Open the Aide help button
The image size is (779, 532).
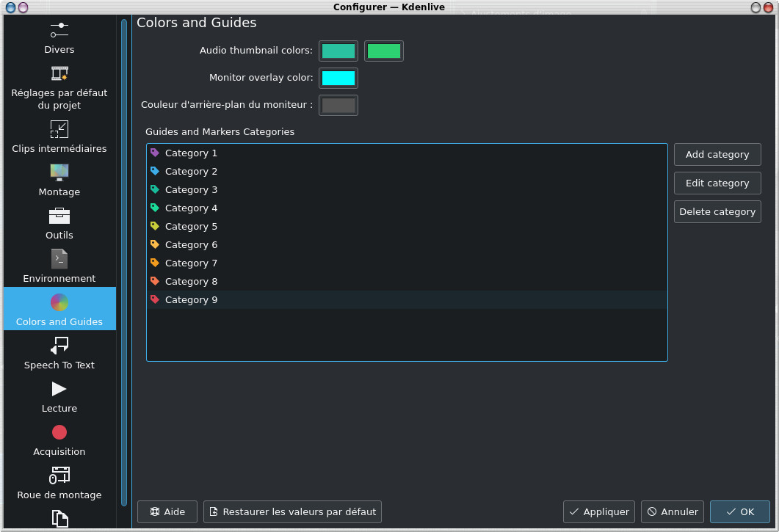pyautogui.click(x=167, y=511)
